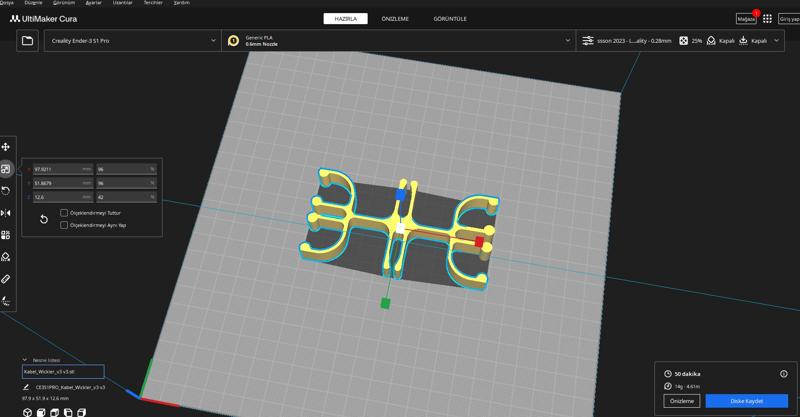Open file with the folder icon
This screenshot has width=800, height=417.
click(x=28, y=40)
